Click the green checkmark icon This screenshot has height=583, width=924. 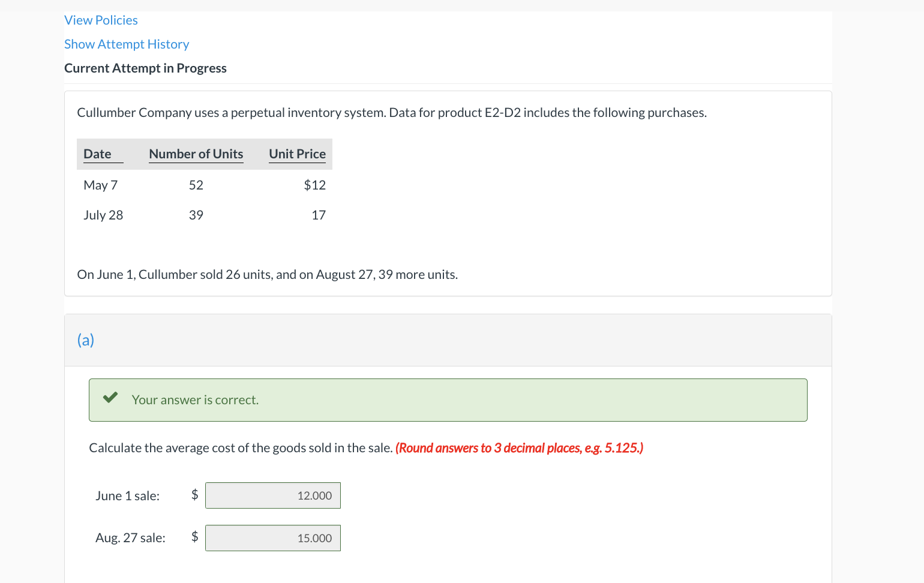click(x=110, y=398)
